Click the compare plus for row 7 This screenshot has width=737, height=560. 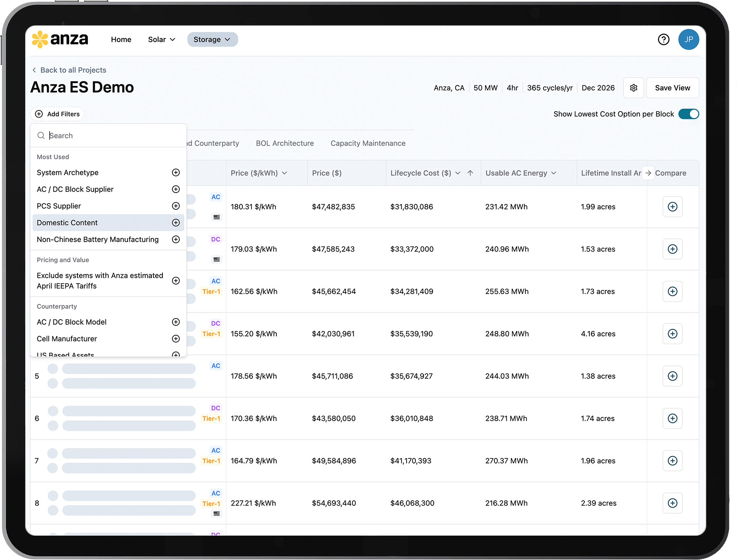click(673, 461)
